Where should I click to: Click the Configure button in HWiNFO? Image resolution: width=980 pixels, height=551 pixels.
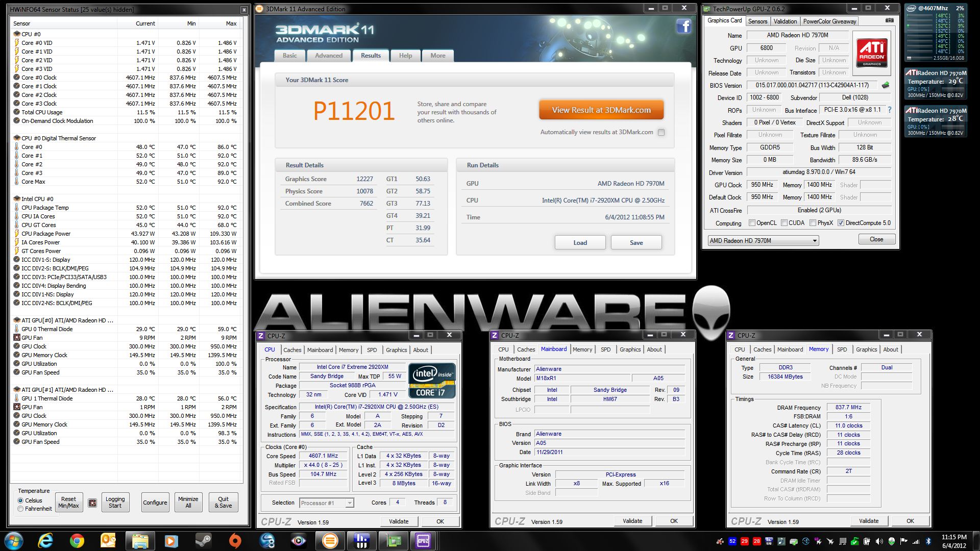155,503
